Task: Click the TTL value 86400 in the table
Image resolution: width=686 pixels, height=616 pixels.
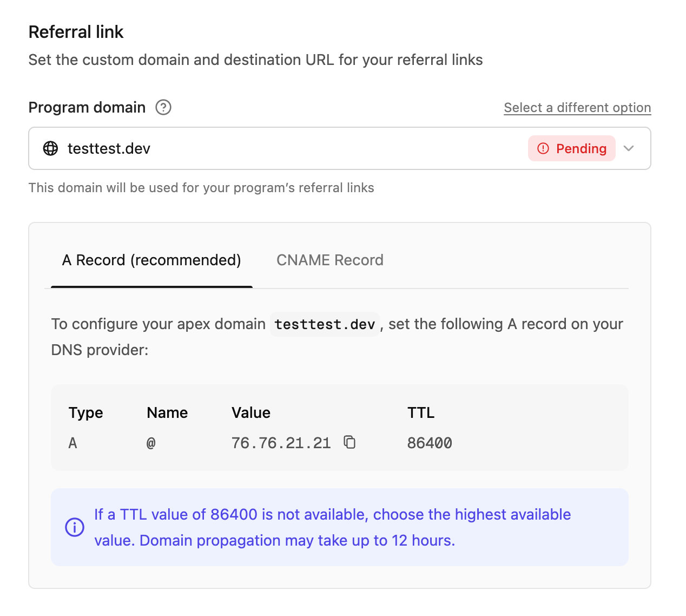Action: [430, 442]
